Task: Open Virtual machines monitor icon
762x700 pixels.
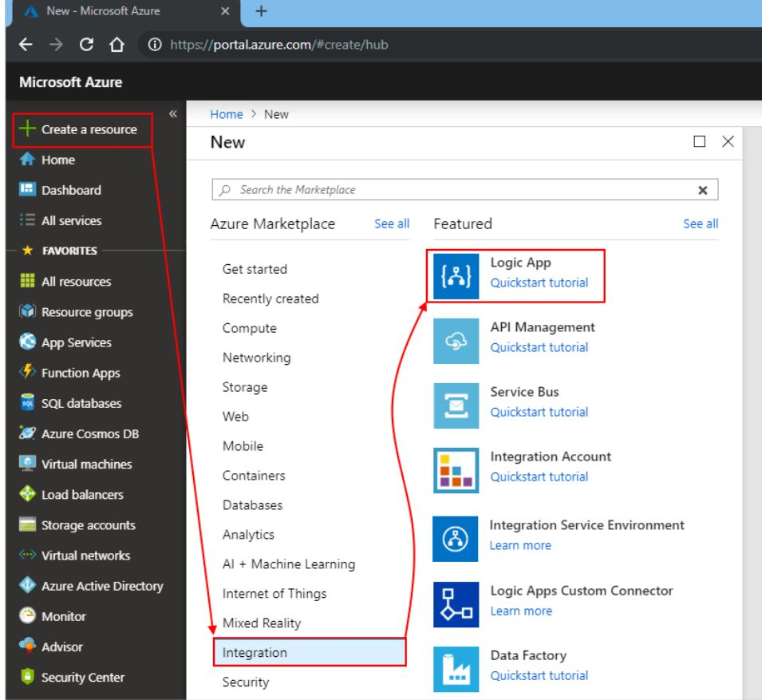Action: [27, 463]
